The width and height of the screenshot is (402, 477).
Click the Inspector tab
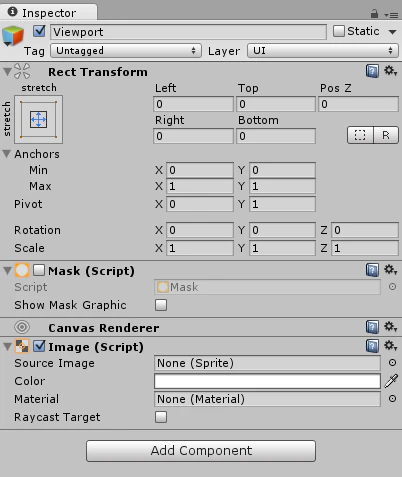click(49, 13)
